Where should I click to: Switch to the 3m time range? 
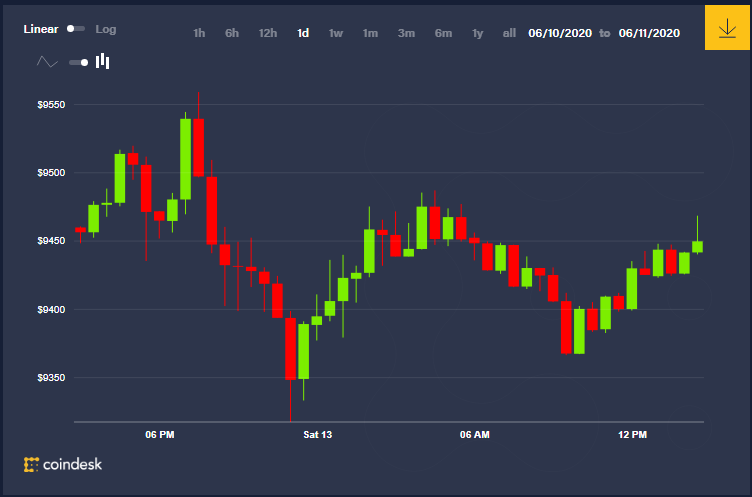point(406,33)
